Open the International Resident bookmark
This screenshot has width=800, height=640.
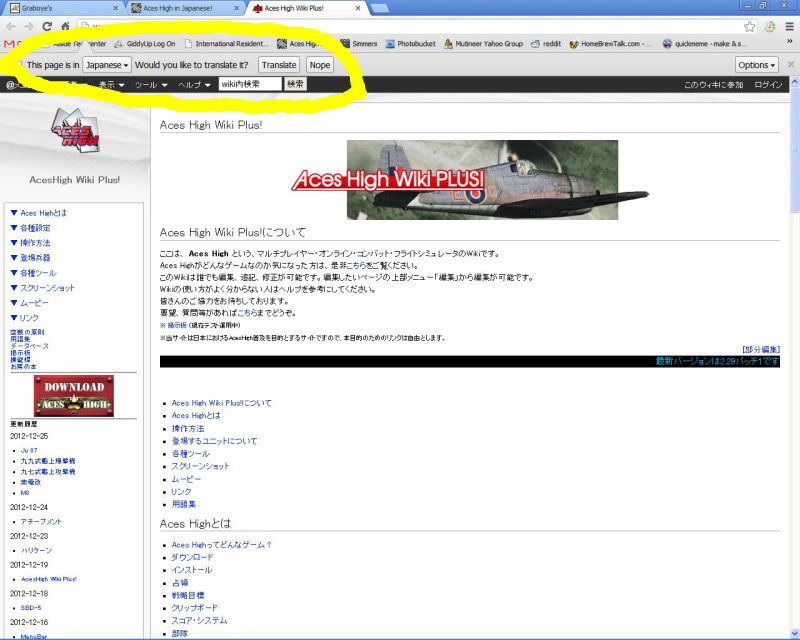[225, 44]
